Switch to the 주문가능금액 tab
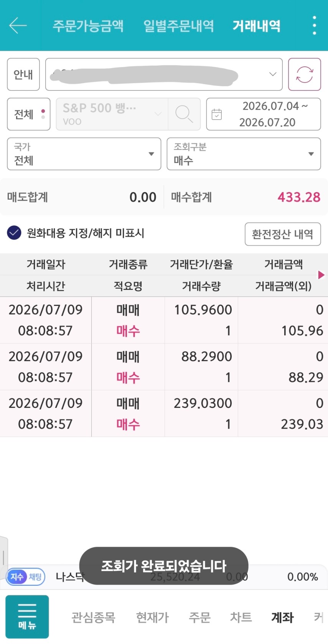Image resolution: width=328 pixels, height=644 pixels. pyautogui.click(x=88, y=26)
